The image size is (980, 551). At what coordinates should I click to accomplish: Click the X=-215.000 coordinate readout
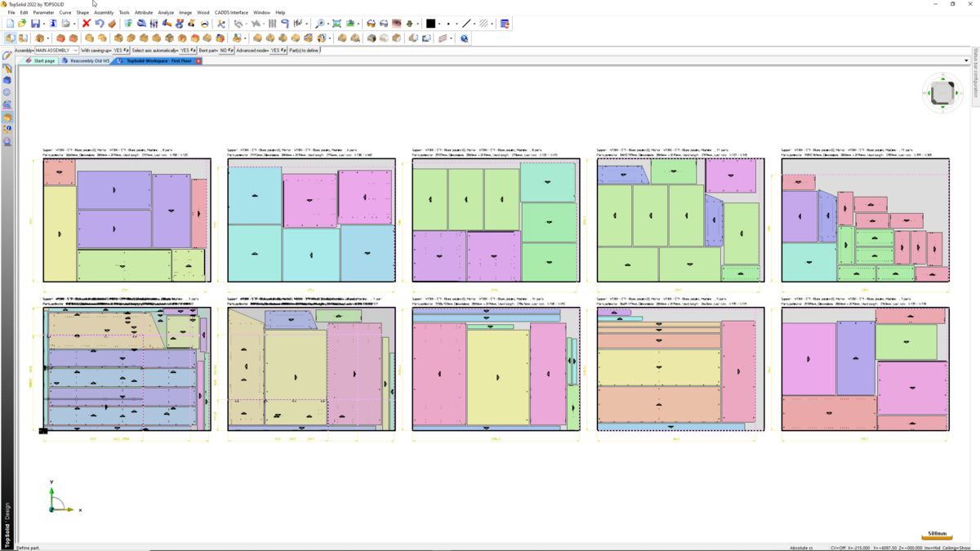(859, 548)
